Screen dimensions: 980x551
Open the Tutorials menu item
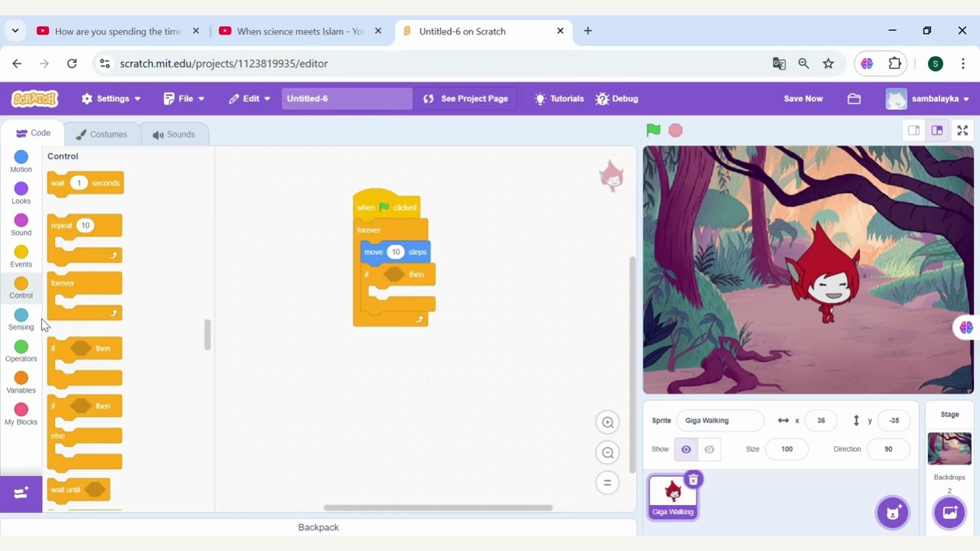[559, 99]
